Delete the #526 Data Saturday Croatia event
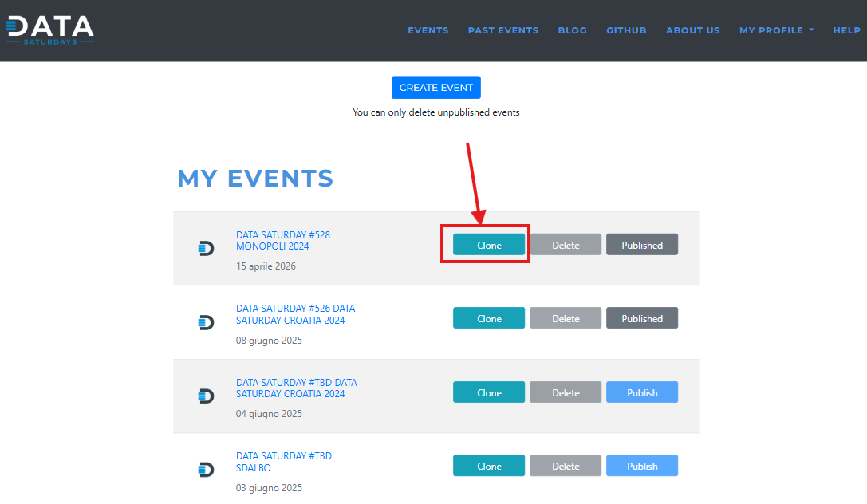 tap(566, 318)
